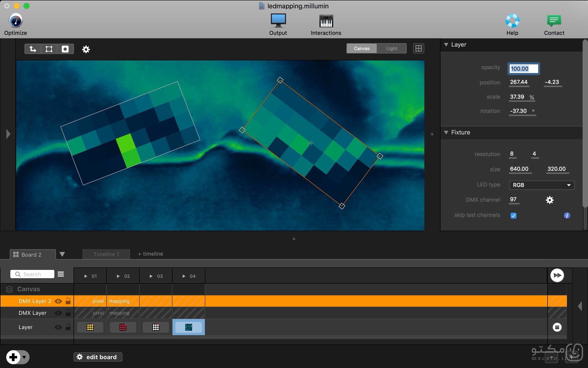
Task: Click the green pixel in left fixture
Action: tap(129, 150)
